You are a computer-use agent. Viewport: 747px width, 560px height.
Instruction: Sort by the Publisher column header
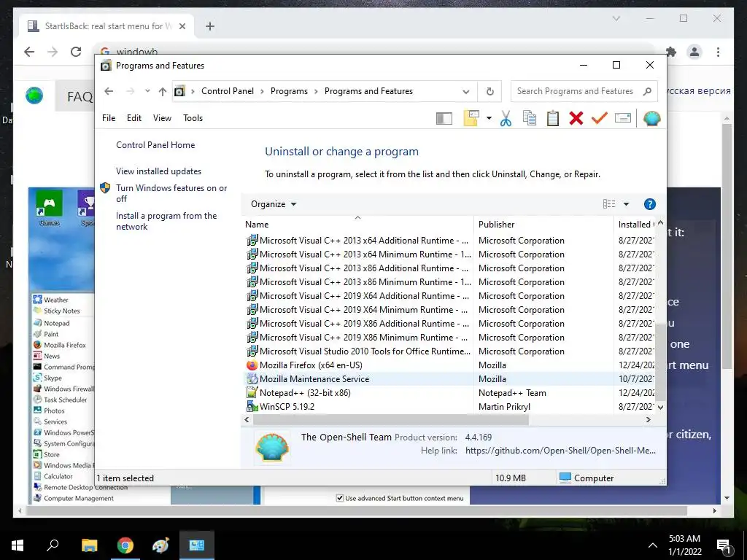[543, 225]
